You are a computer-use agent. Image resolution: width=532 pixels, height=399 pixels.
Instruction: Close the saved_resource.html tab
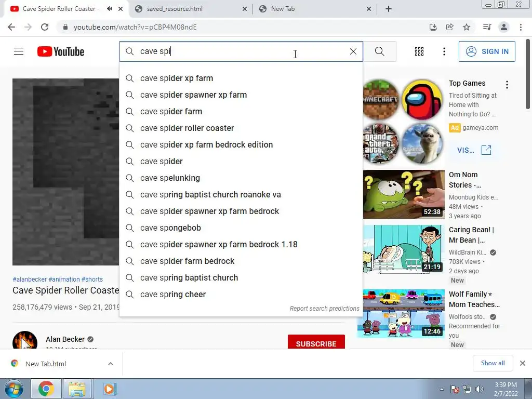click(x=245, y=9)
